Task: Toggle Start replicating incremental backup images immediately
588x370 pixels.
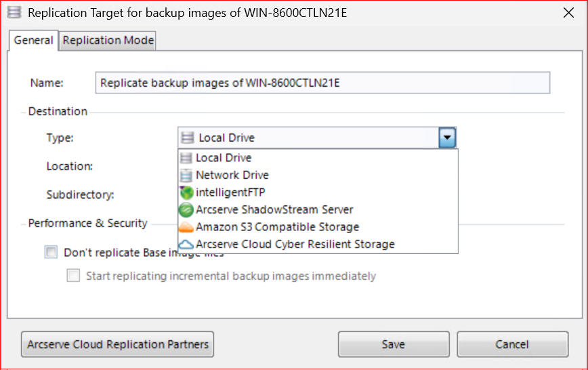Action: (73, 275)
